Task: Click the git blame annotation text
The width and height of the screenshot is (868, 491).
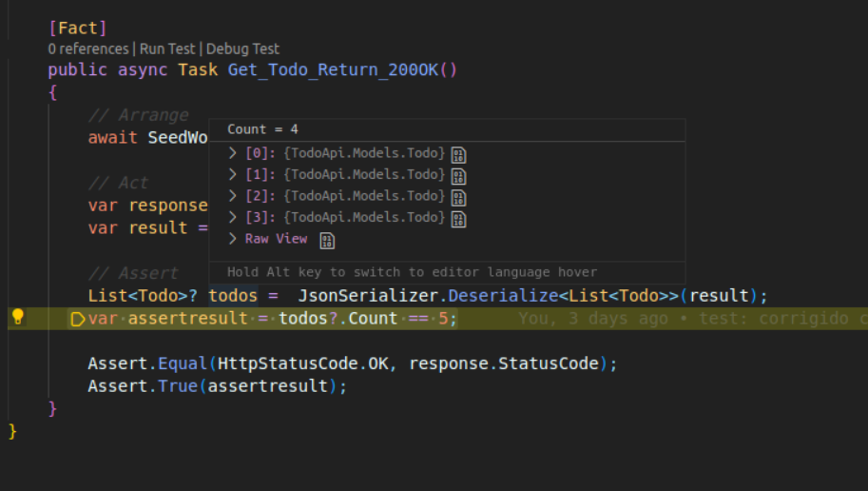Action: point(692,319)
